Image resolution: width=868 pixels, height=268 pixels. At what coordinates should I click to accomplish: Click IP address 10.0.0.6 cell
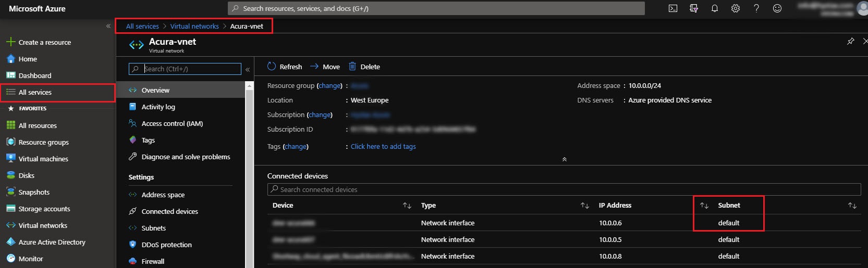click(x=610, y=223)
